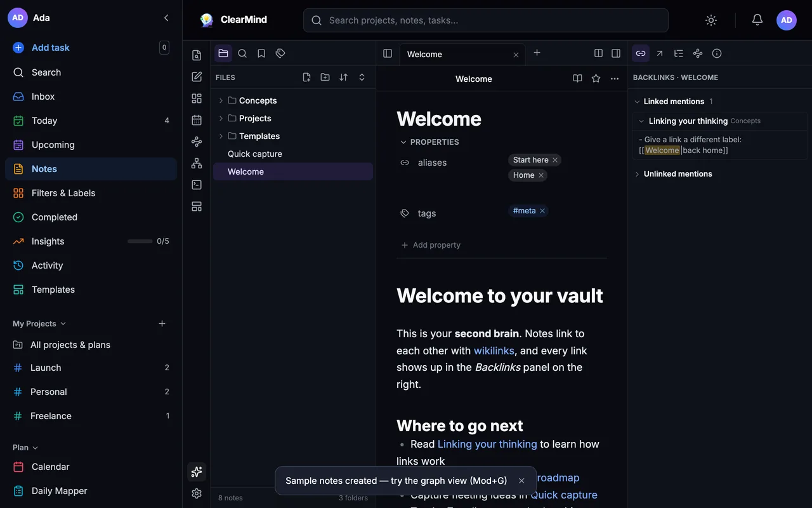This screenshot has width=812, height=508.
Task: Expand Unlinked mentions section
Action: point(673,174)
